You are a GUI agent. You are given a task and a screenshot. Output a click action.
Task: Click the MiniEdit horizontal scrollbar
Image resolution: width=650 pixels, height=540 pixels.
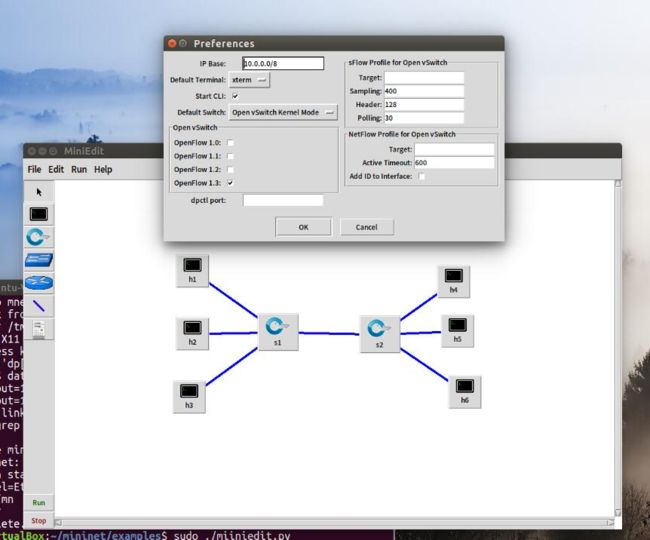334,523
